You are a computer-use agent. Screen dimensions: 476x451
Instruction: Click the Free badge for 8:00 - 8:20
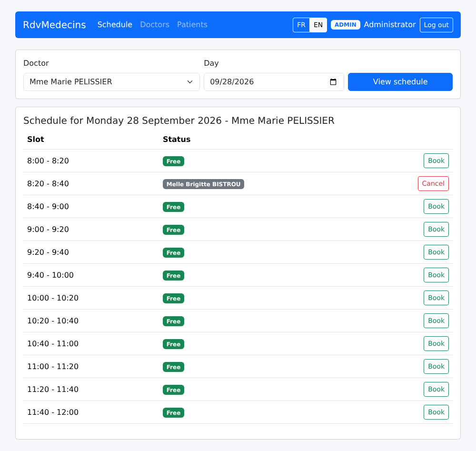point(173,161)
